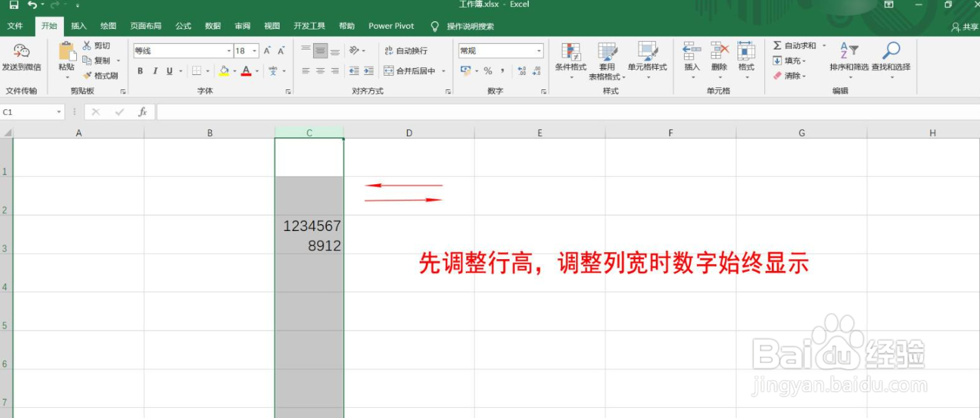The image size is (980, 418).
Task: Click the 共享 share button
Action: coord(968,25)
